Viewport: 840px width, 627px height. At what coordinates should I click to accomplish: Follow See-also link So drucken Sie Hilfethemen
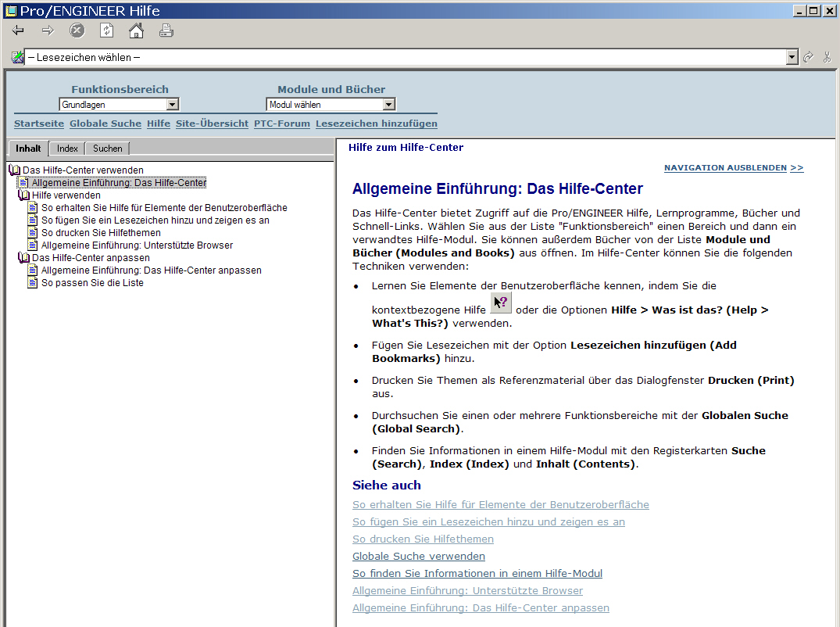point(424,539)
